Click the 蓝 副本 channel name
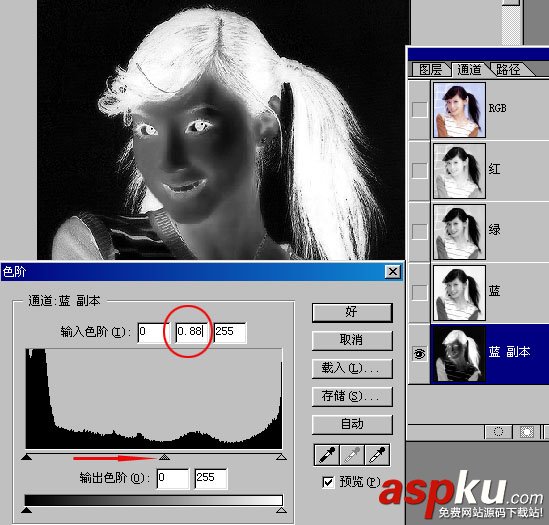Screen dimensions: 549x525 pos(509,352)
